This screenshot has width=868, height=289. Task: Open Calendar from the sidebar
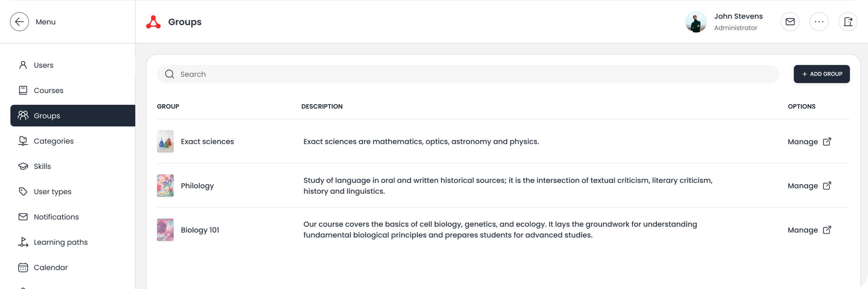click(x=50, y=267)
